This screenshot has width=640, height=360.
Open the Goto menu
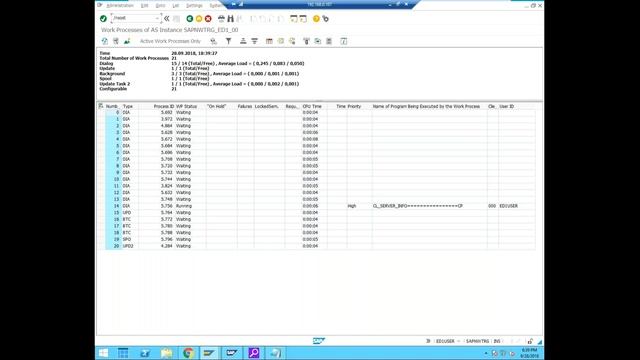pyautogui.click(x=160, y=6)
